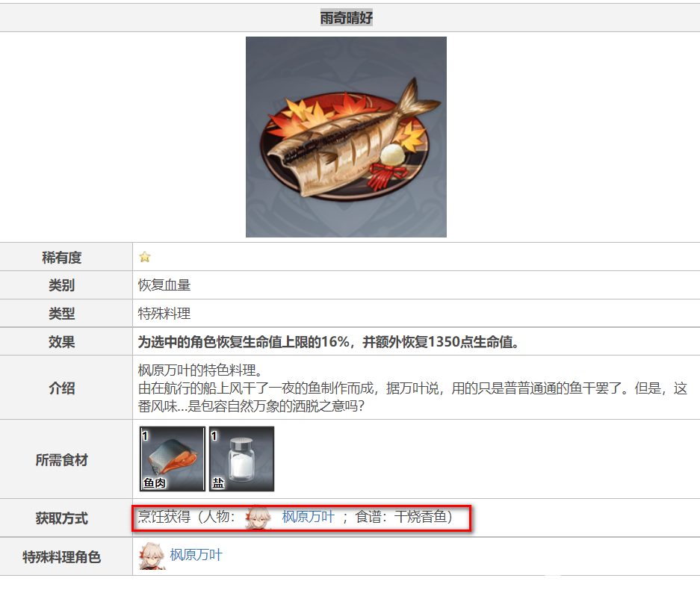
Task: Click the rarity star icon
Action: coord(145,257)
